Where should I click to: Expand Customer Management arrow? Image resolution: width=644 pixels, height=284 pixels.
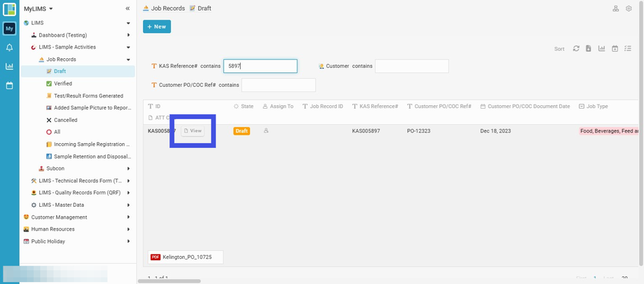coord(128,217)
